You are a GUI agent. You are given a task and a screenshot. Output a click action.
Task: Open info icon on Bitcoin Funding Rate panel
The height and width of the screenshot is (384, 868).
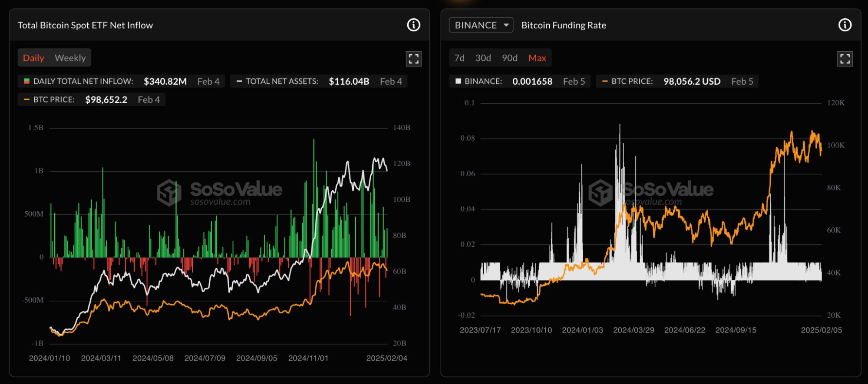click(845, 25)
